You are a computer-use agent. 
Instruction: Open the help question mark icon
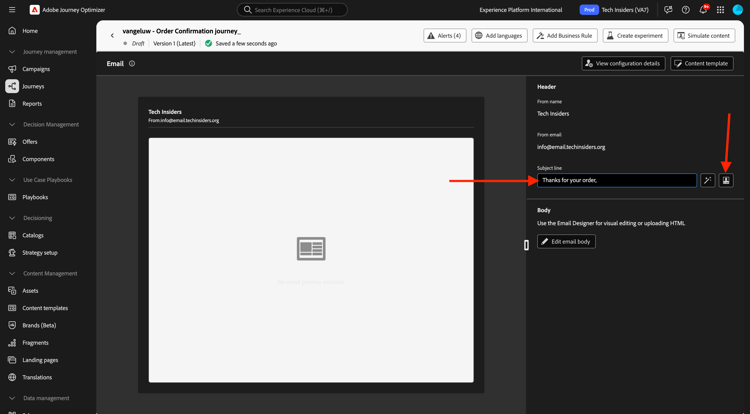click(x=685, y=10)
